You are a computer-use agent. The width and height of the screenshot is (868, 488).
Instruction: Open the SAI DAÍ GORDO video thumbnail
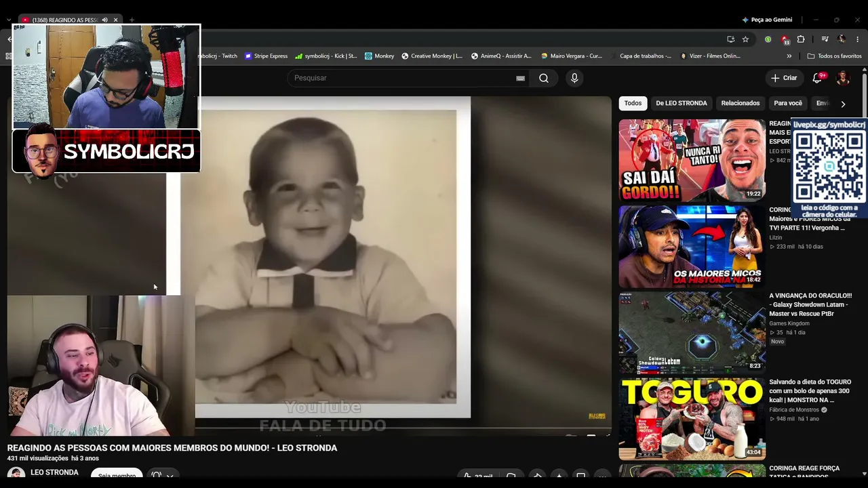click(x=692, y=161)
